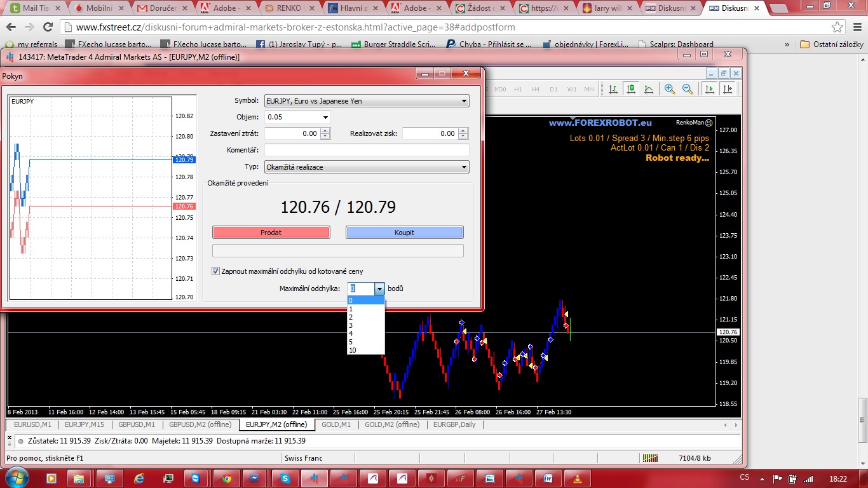Click the Komentář comment input field
Image resolution: width=868 pixels, height=488 pixels.
[367, 150]
